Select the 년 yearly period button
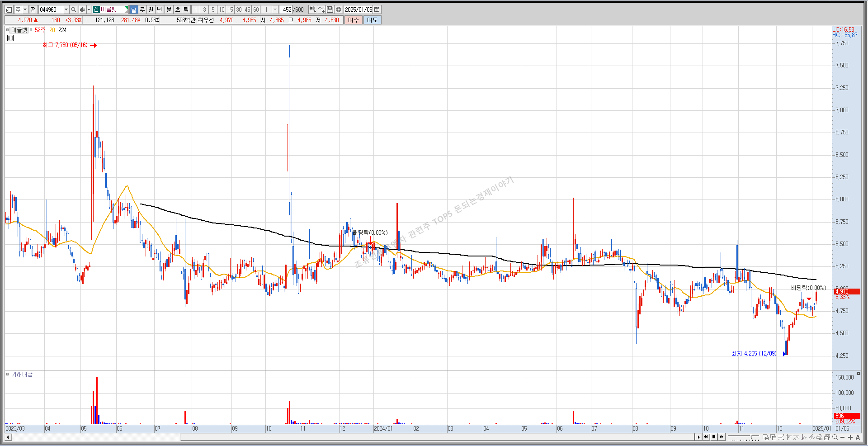 pos(159,9)
